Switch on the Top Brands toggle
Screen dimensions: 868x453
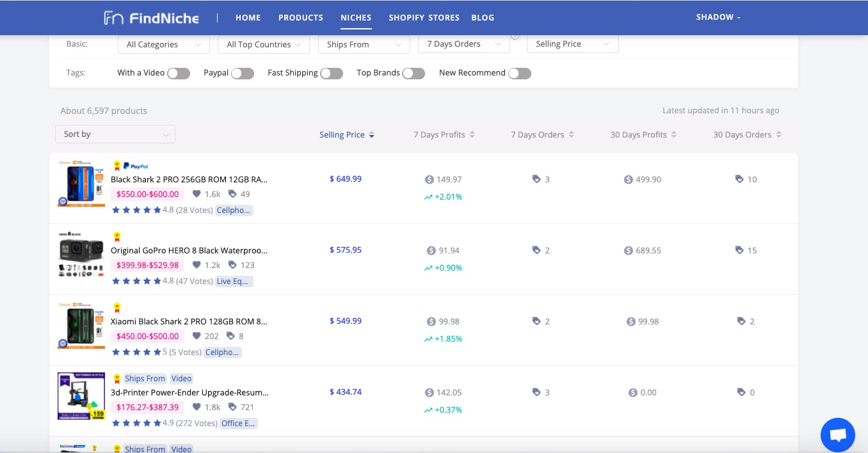coord(414,74)
